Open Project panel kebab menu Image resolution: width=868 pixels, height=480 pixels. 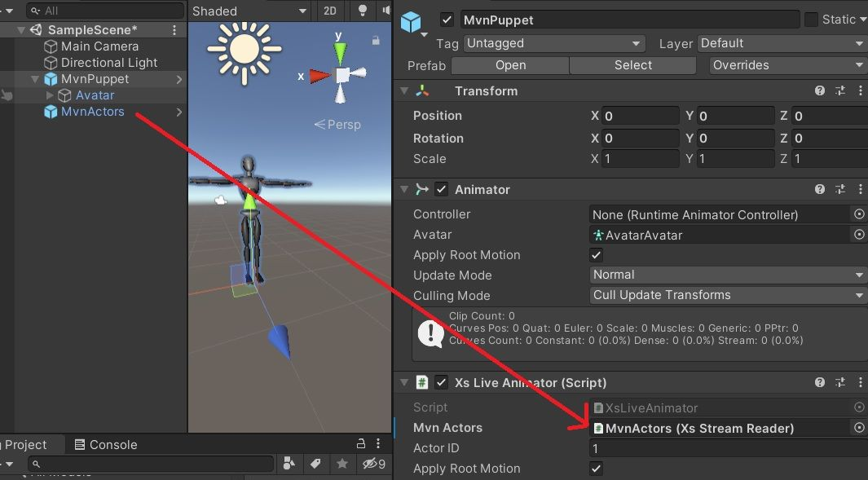(378, 443)
